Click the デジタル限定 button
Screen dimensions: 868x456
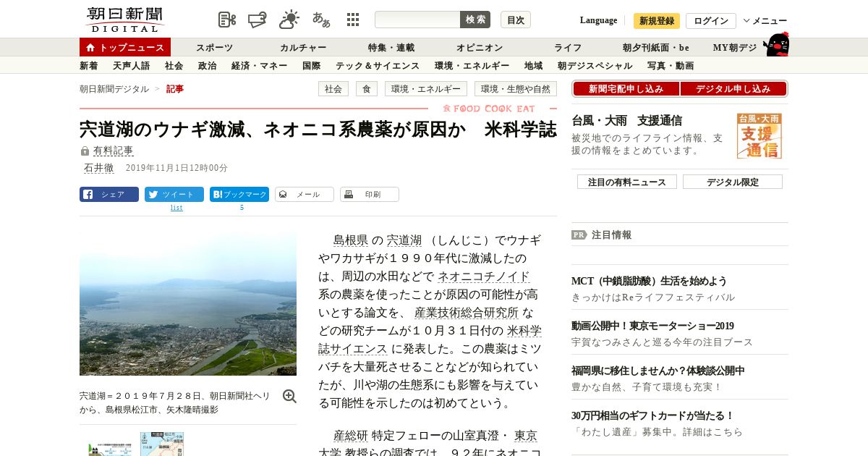point(733,182)
